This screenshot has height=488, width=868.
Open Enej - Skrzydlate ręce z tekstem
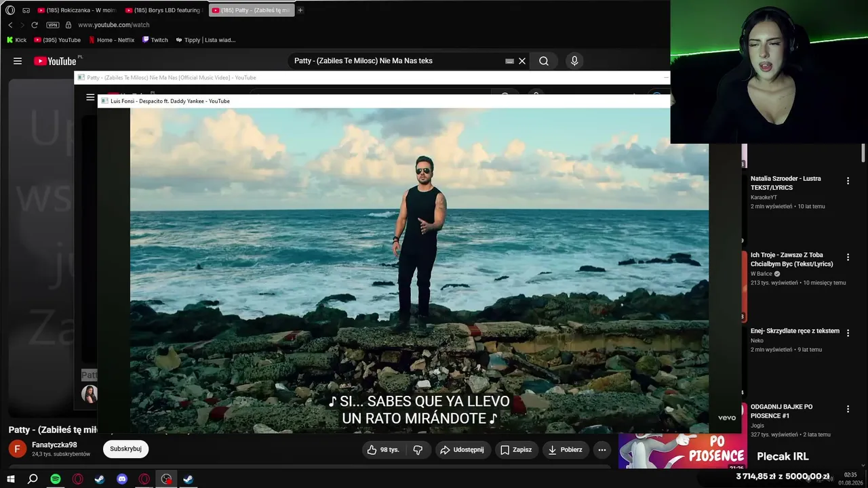click(x=795, y=331)
